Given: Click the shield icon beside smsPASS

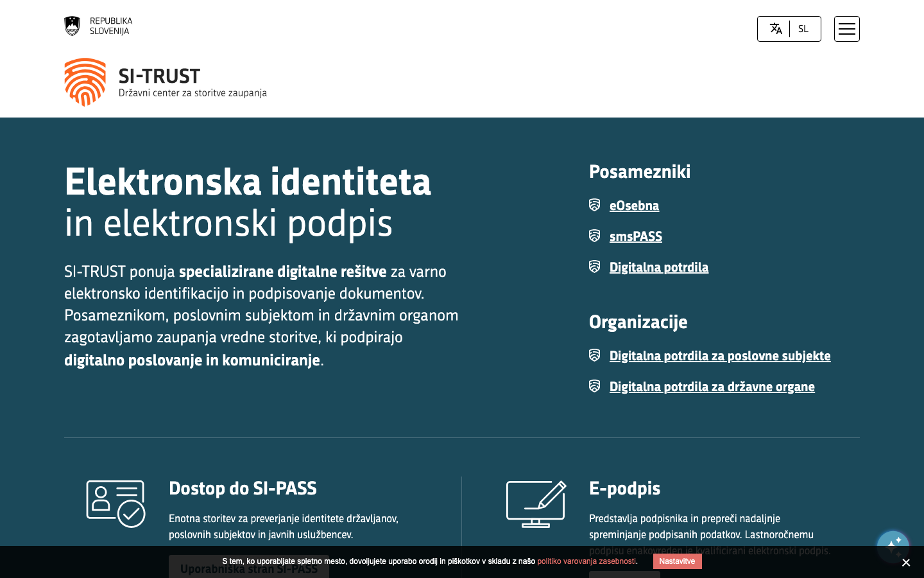Looking at the screenshot, I should pos(595,236).
